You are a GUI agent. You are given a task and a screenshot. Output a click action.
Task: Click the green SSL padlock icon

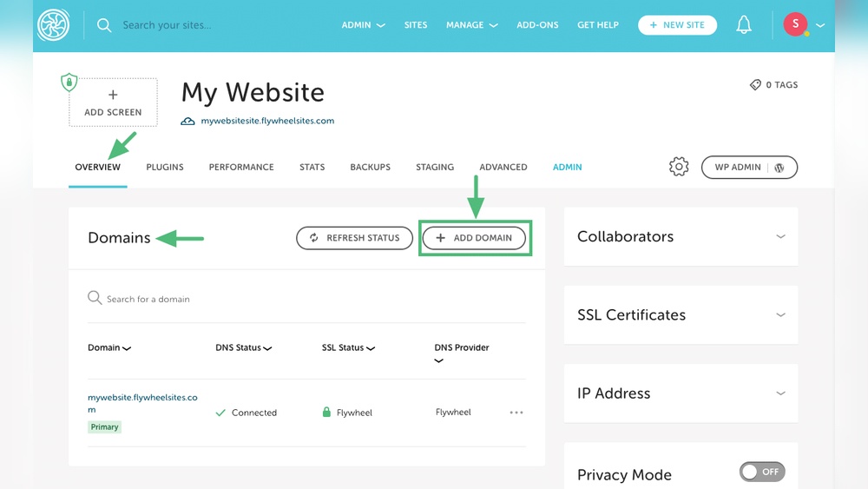[326, 412]
